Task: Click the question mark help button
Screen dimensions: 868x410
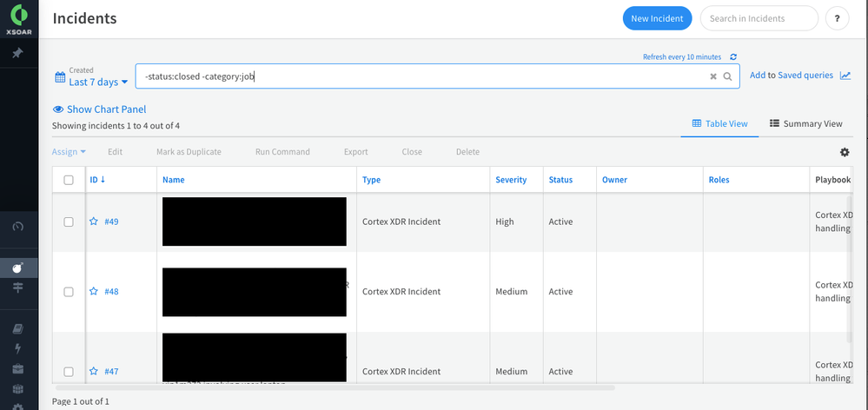Action: [837, 18]
